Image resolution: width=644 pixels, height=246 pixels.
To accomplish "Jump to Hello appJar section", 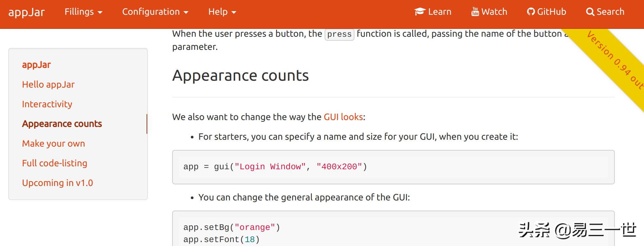I will (48, 85).
